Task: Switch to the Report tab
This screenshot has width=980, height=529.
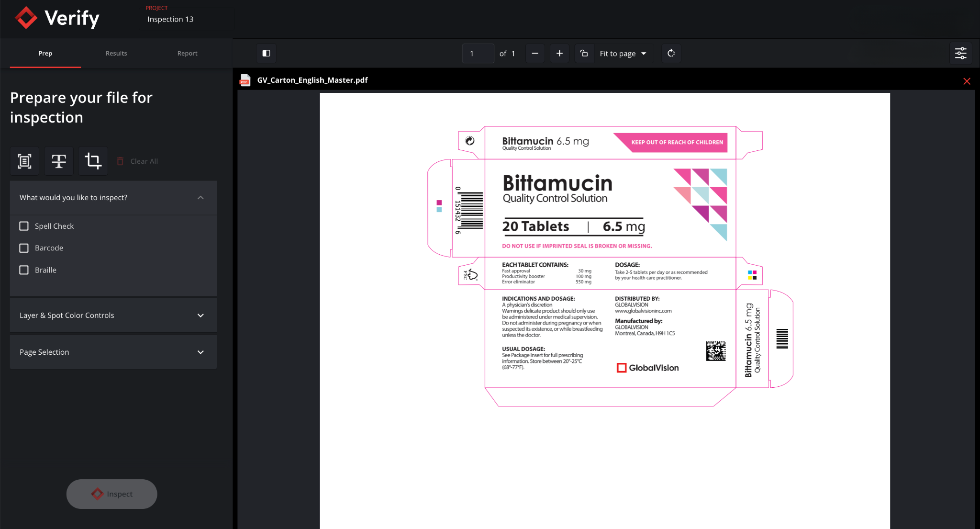Action: coord(187,53)
